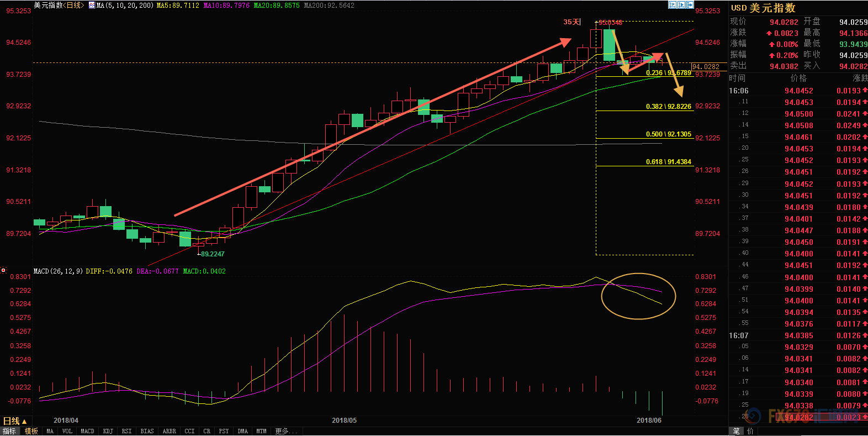Select the VOL indicator tab
The width and height of the screenshot is (868, 436).
[x=67, y=431]
